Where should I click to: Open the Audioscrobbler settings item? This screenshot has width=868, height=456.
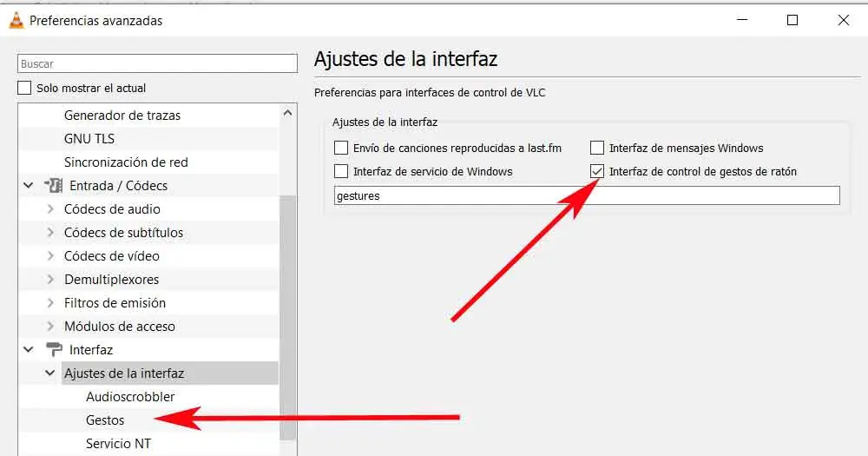pyautogui.click(x=130, y=397)
